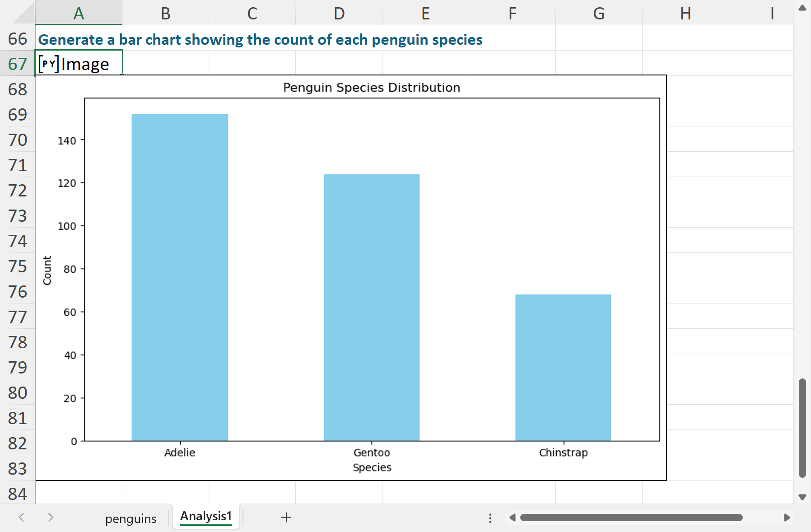Click the Adelie bar in the chart
Image resolution: width=811 pixels, height=532 pixels.
(180, 277)
